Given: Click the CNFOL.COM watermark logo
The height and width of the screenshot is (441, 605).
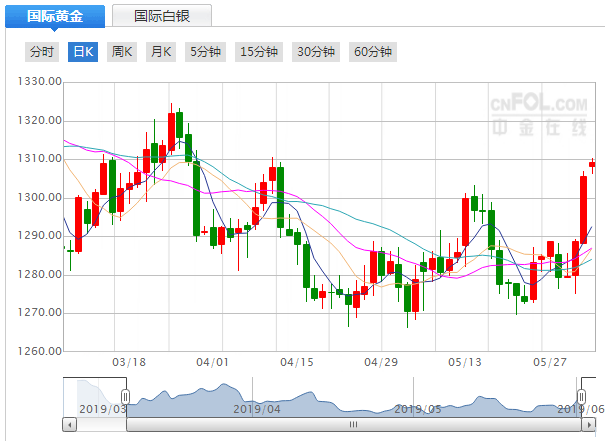Looking at the screenshot, I should coord(538,111).
